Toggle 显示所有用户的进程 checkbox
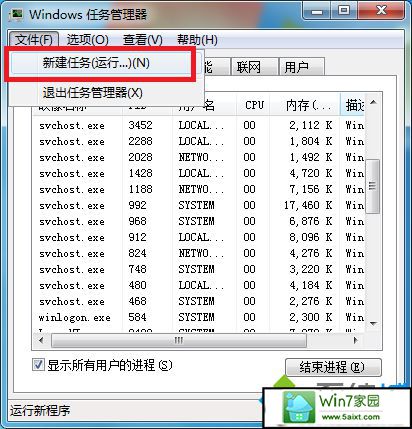This screenshot has height=429, width=412. [38, 364]
